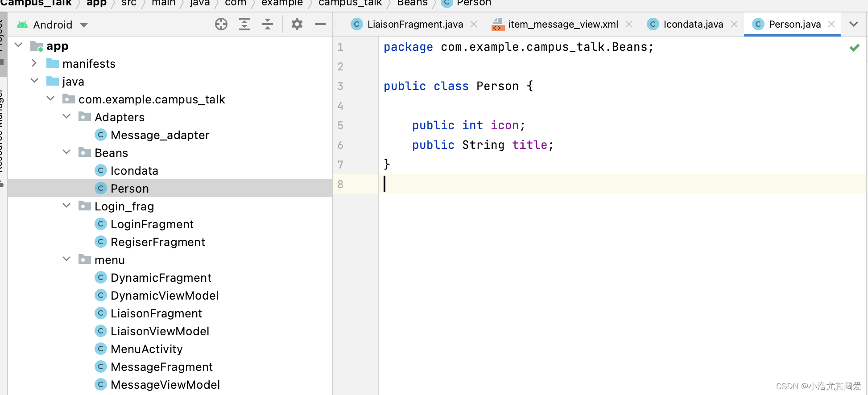Image resolution: width=868 pixels, height=395 pixels.
Task: Click class icon beside LoginFragment
Action: tap(101, 224)
